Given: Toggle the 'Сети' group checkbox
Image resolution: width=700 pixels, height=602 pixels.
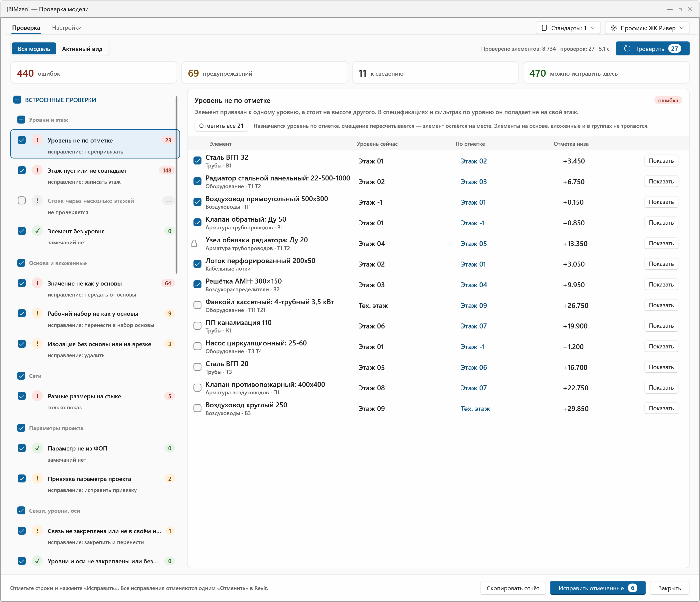Looking at the screenshot, I should (x=21, y=376).
